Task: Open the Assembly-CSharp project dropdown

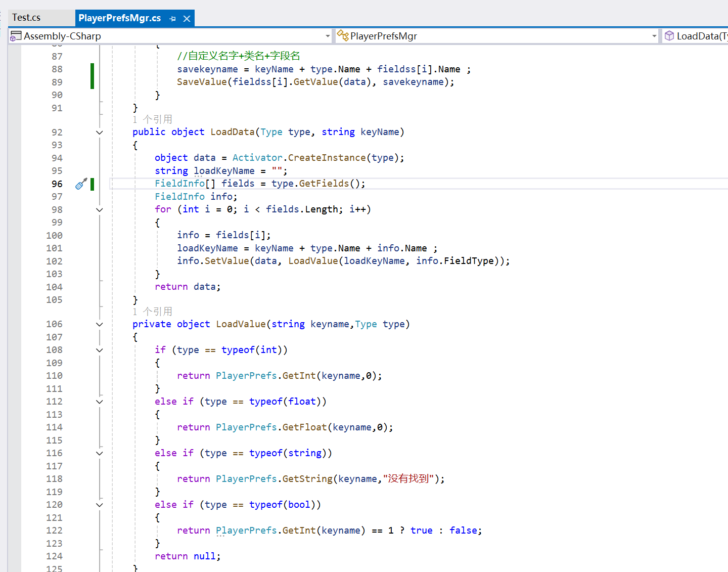Action: click(x=328, y=36)
